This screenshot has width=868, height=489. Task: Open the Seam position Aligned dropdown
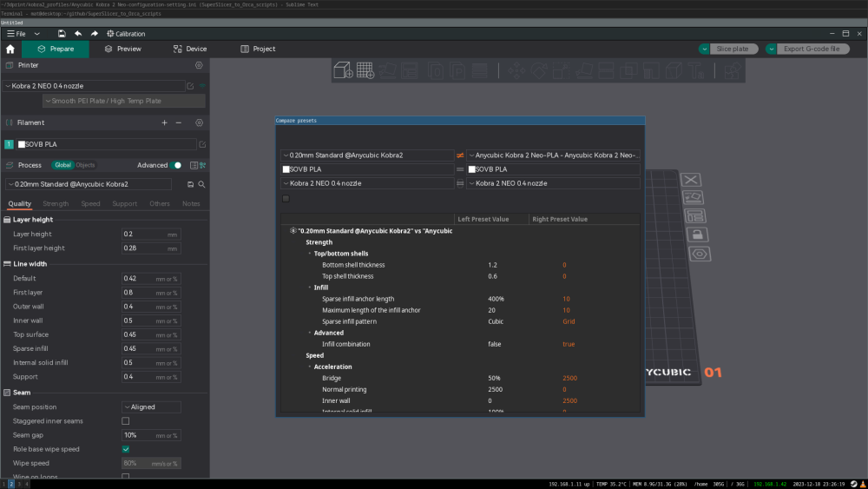151,407
